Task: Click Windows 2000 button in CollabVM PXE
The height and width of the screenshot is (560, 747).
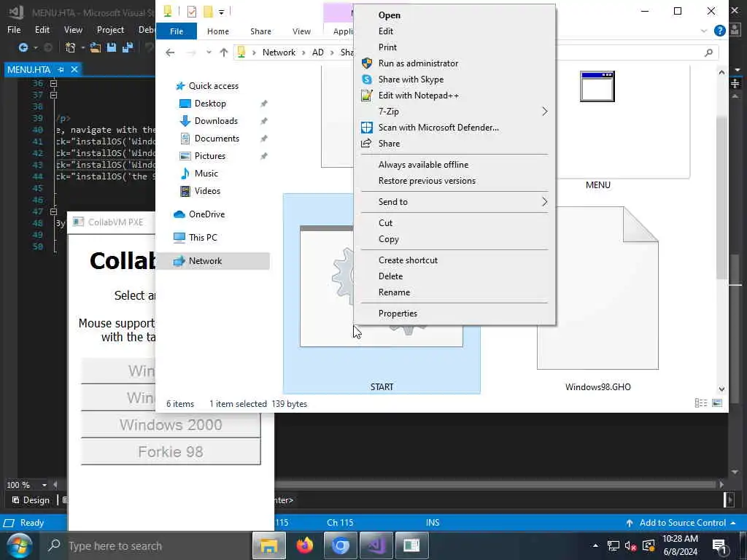Action: [x=171, y=425]
